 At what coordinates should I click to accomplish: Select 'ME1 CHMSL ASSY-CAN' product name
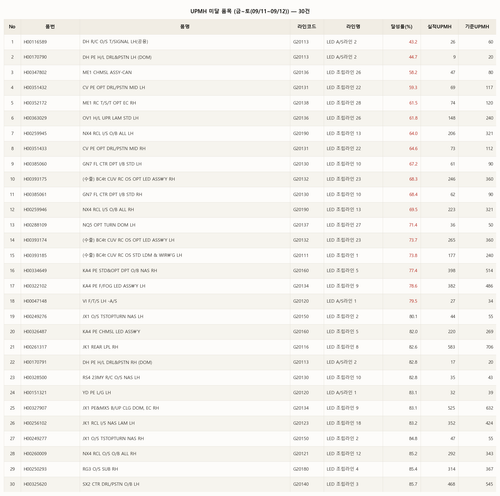coord(107,72)
